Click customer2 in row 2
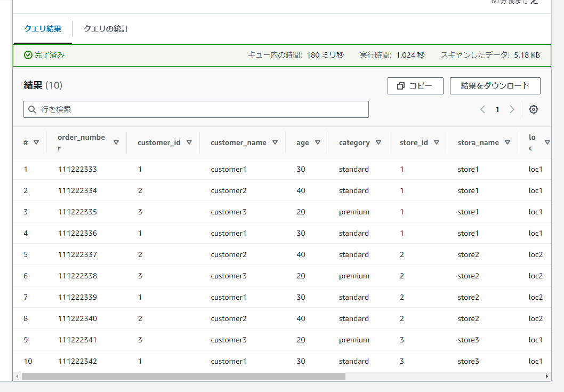This screenshot has height=392, width=564. (229, 190)
